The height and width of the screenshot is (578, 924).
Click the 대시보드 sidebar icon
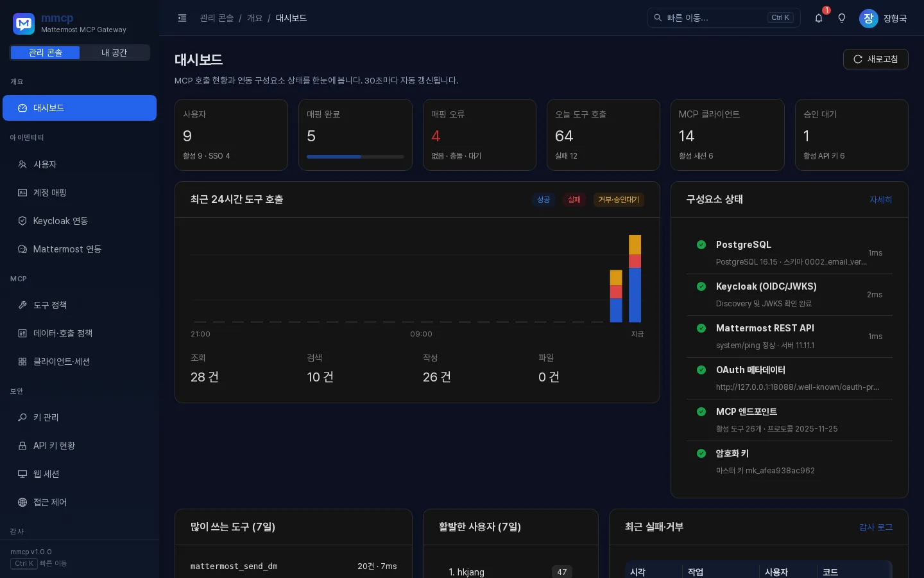tap(22, 108)
